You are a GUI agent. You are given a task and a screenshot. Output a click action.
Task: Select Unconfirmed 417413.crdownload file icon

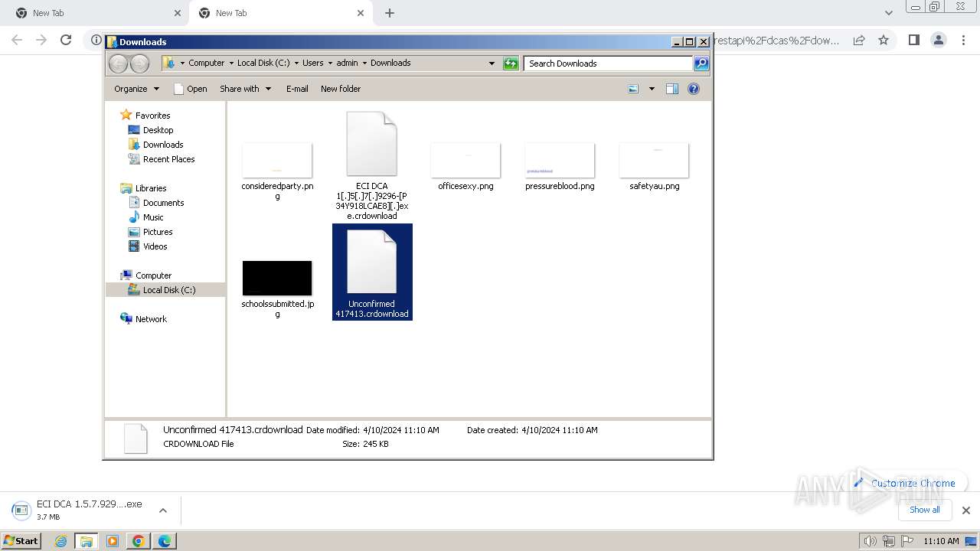[x=371, y=262]
